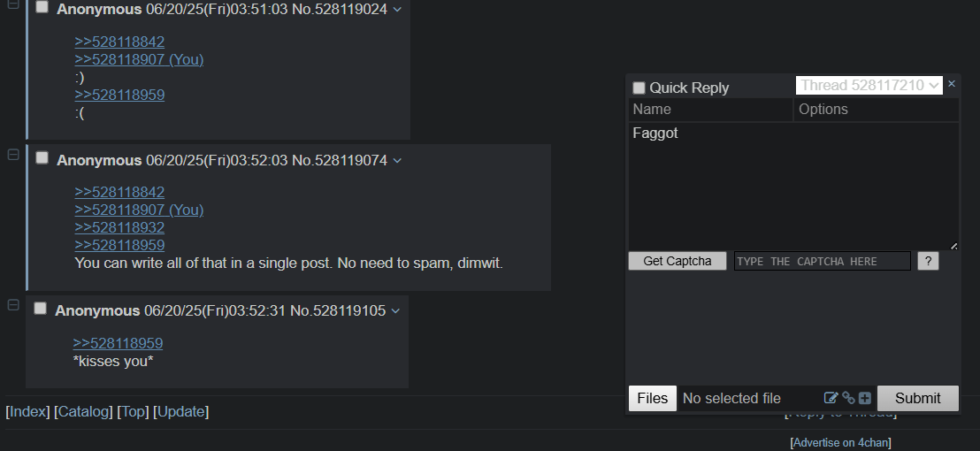
Task: Go to the Catalog link
Action: 83,411
